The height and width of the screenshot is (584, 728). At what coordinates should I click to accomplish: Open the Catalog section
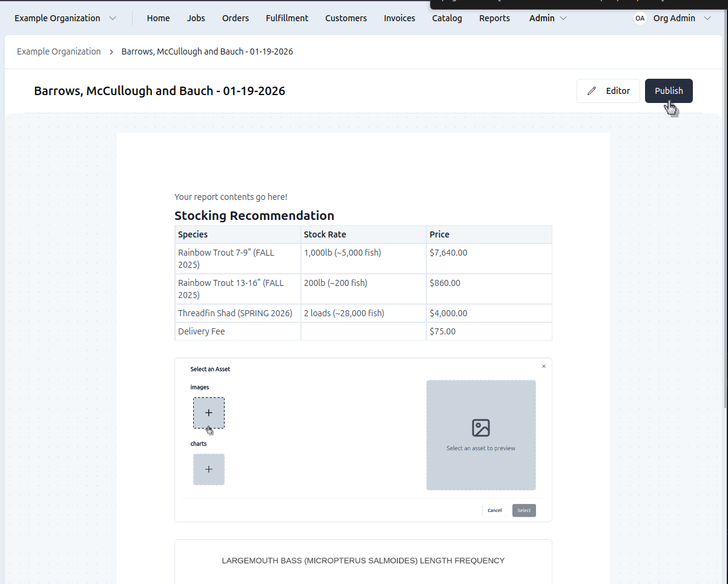[x=447, y=18]
